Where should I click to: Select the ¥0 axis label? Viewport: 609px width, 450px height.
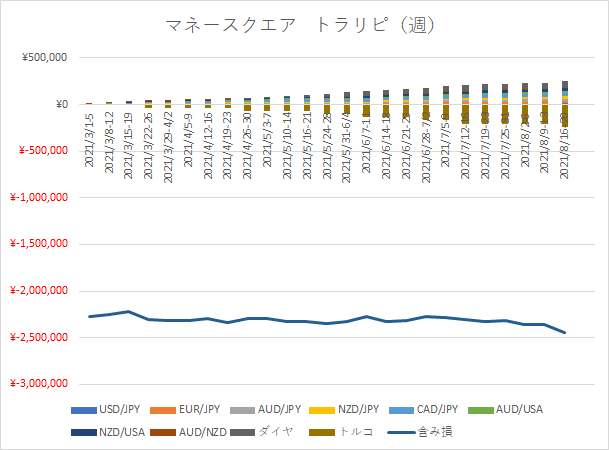(x=62, y=104)
